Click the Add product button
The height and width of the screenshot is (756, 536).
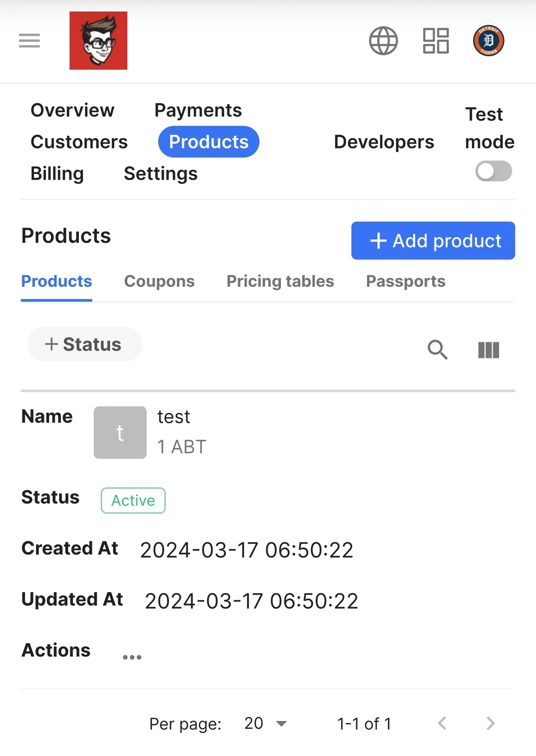pos(433,241)
